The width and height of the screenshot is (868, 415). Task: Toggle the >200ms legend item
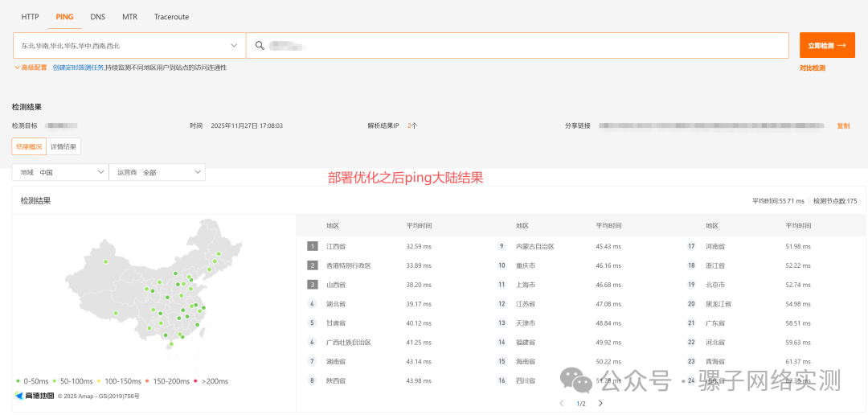point(211,381)
